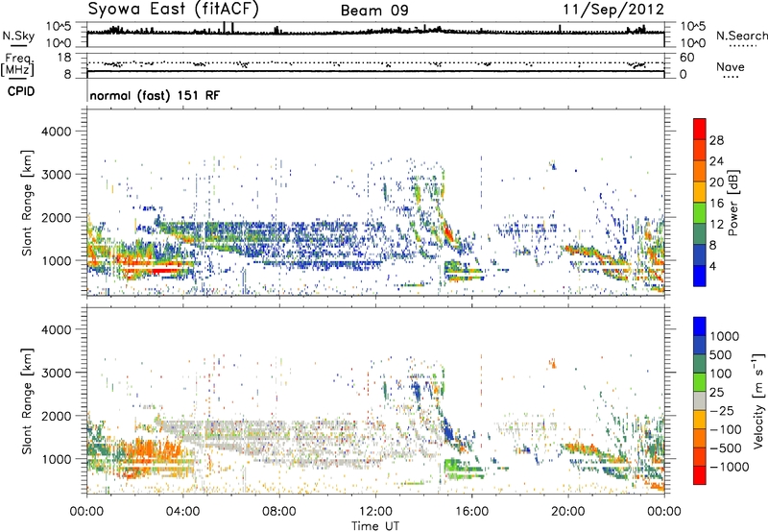768x532 pixels.
Task: Select the 'Power [dB]' colorbar title
Action: point(733,203)
